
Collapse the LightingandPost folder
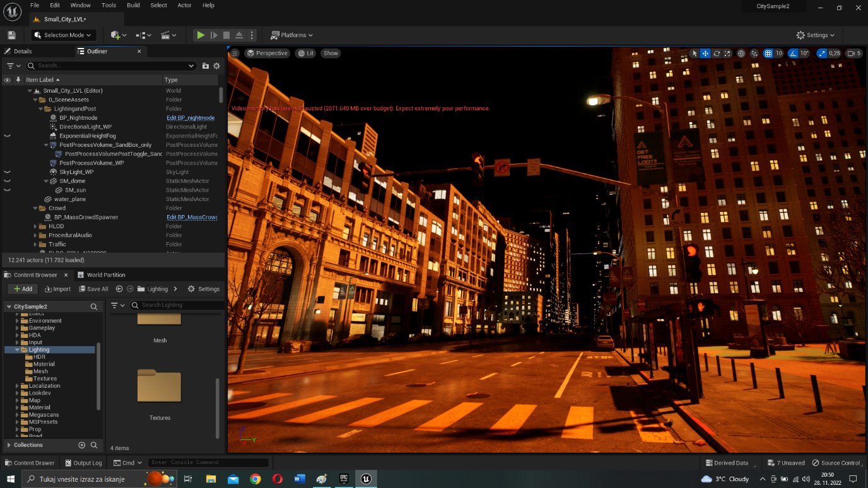coord(40,108)
